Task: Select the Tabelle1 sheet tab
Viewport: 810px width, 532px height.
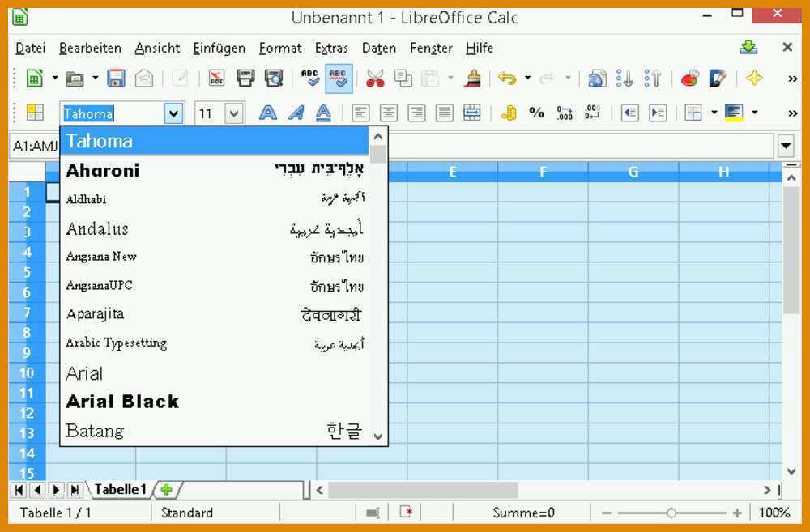Action: (121, 489)
